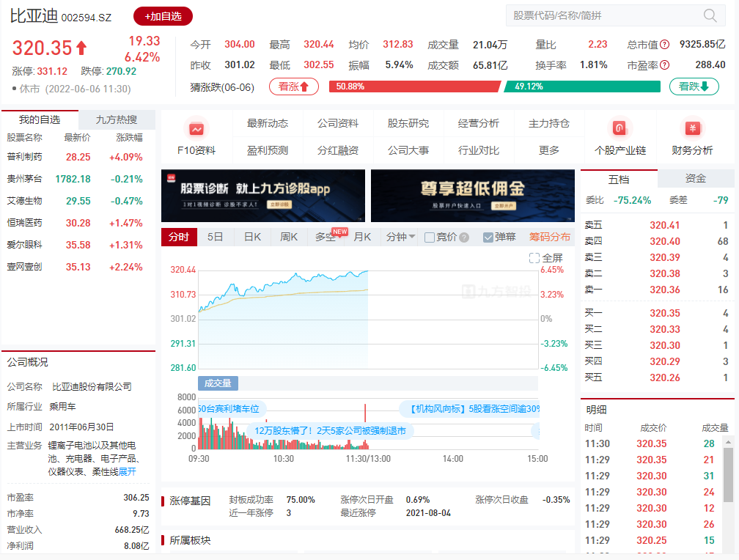739x560 pixels.
Task: Click the red 50.88% bullish bar
Action: pyautogui.click(x=415, y=86)
